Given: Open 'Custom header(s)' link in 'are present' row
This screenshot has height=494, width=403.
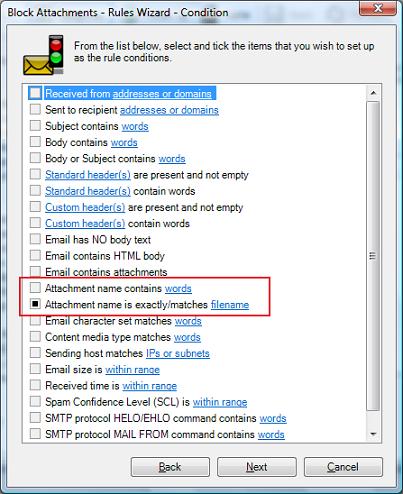Looking at the screenshot, I should point(85,207).
